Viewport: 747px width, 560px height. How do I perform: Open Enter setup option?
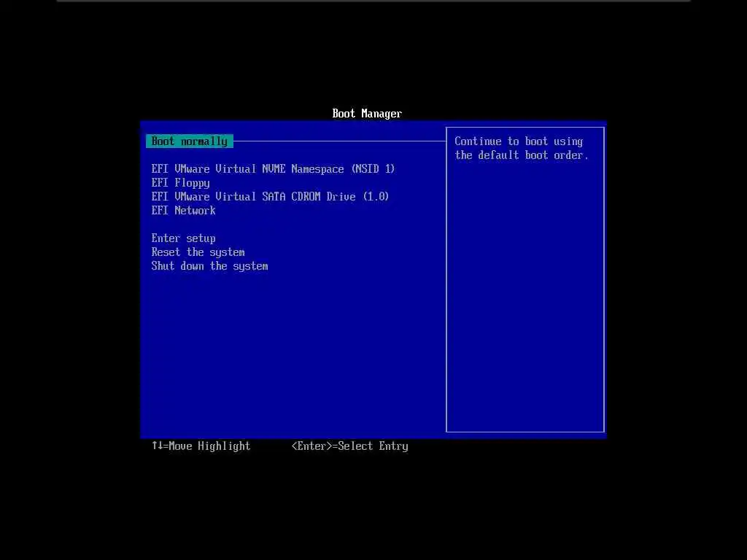point(183,238)
